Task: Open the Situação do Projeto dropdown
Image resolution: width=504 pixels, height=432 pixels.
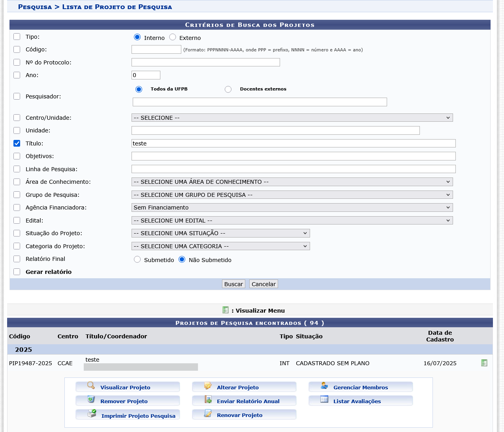Action: point(220,233)
